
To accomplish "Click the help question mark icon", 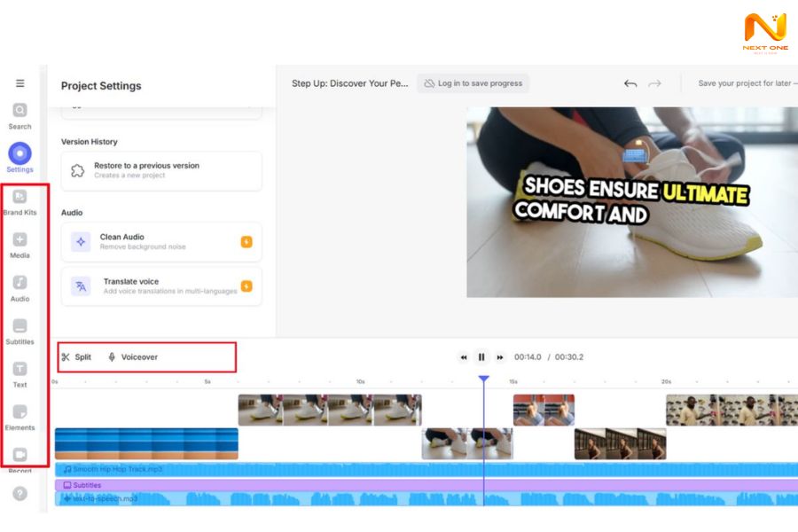I will [20, 494].
